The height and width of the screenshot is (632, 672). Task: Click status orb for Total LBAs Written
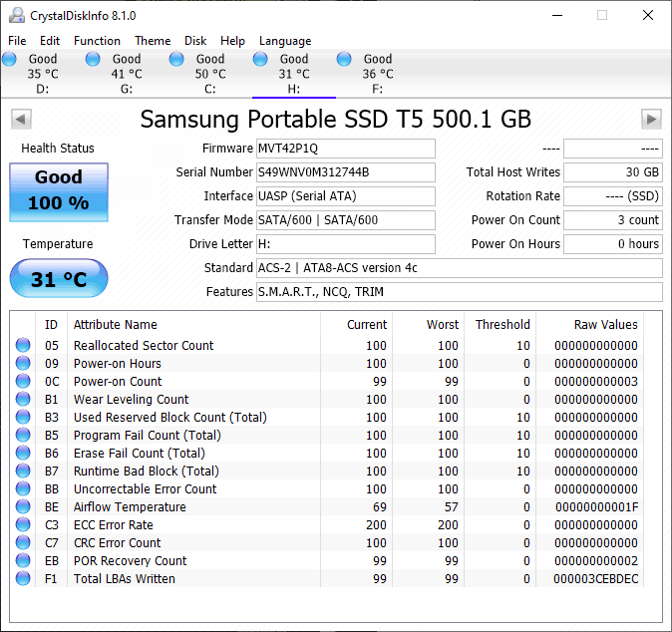coord(23,578)
